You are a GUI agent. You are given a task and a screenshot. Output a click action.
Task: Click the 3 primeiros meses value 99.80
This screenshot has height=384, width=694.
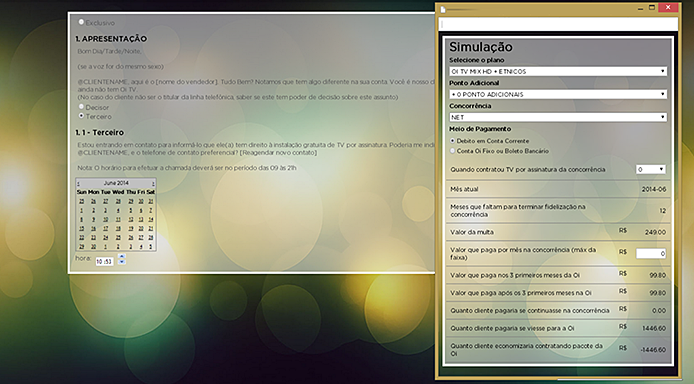click(x=658, y=275)
